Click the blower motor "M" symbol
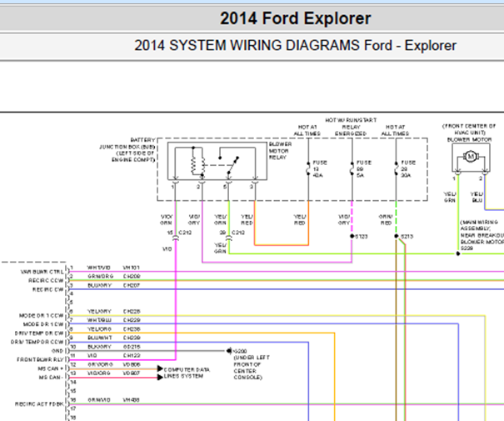 point(471,157)
